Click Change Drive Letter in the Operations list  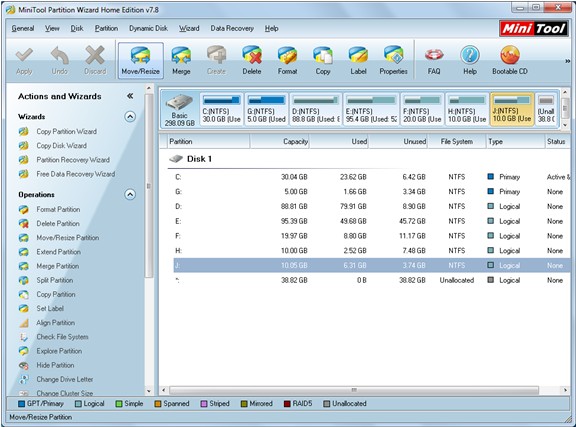[65, 379]
